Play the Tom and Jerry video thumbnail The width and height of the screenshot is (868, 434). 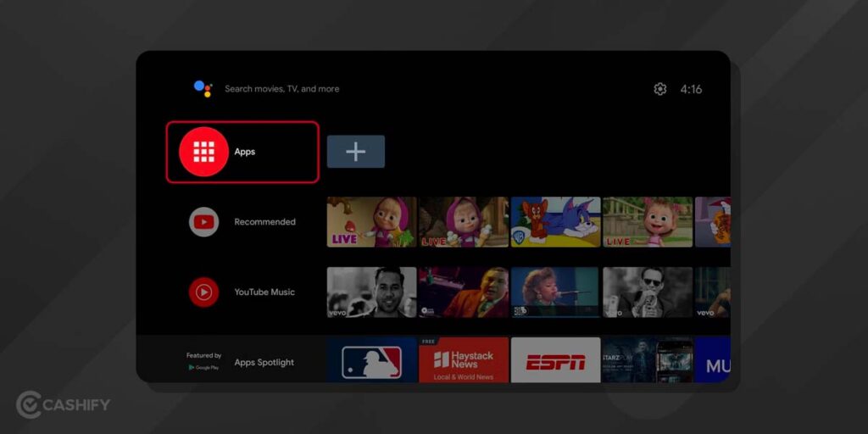point(555,222)
